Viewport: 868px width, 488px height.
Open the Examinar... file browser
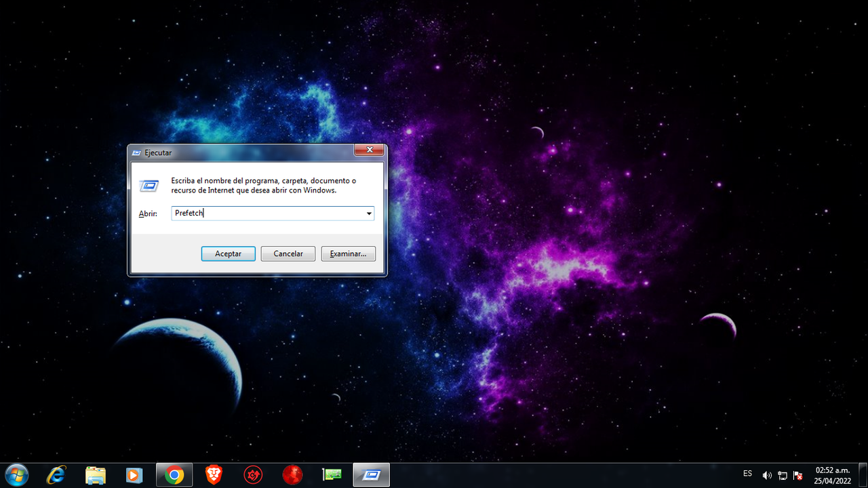point(348,253)
